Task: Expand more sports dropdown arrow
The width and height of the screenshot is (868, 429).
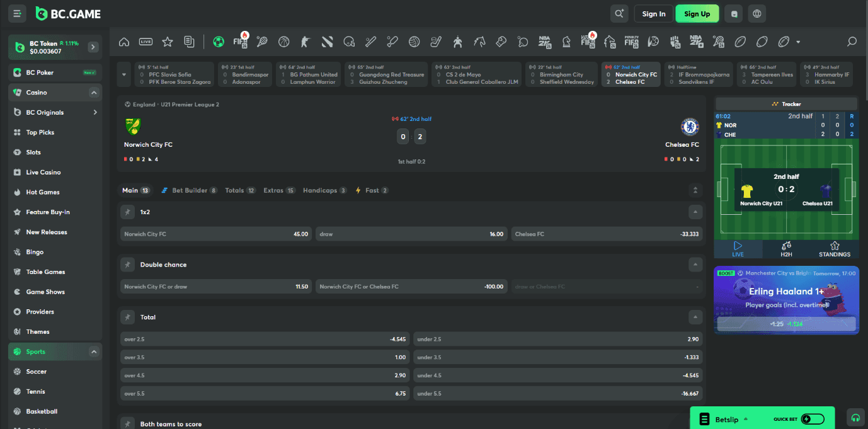Action: tap(799, 42)
